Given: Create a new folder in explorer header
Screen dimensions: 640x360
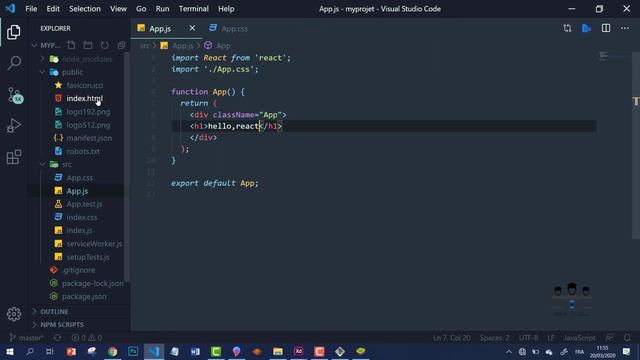Looking at the screenshot, I should (88, 45).
